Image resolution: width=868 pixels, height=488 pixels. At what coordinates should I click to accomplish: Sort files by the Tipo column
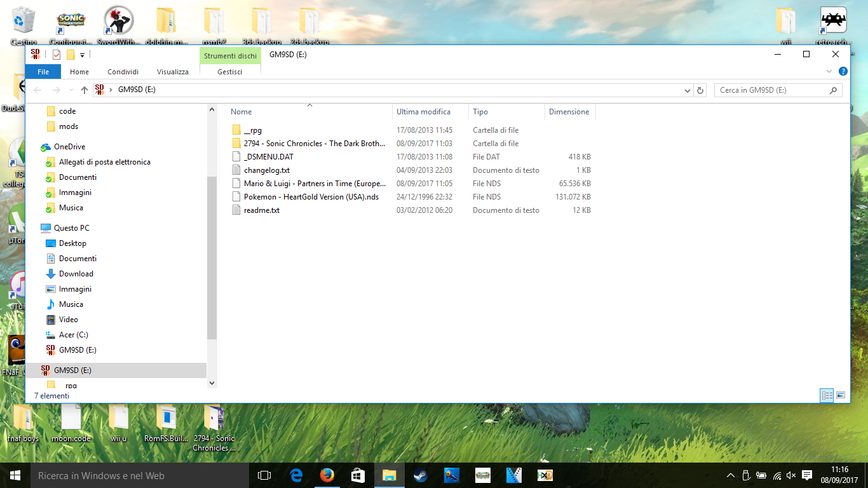(x=507, y=112)
